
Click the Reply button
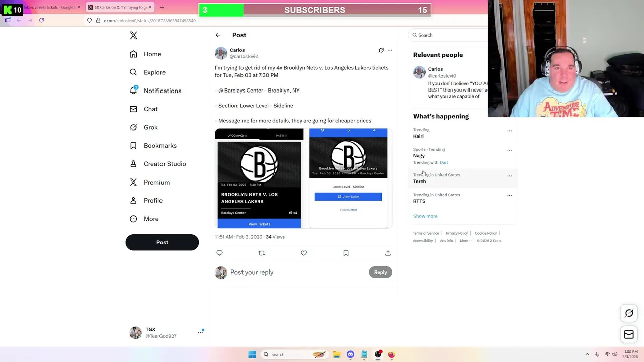click(x=380, y=272)
